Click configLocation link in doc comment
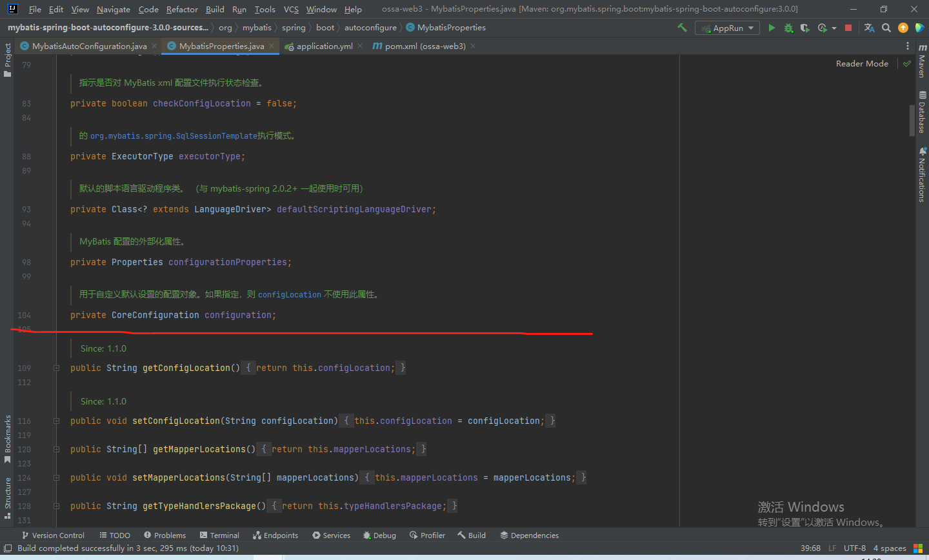The image size is (929, 560). pos(290,295)
